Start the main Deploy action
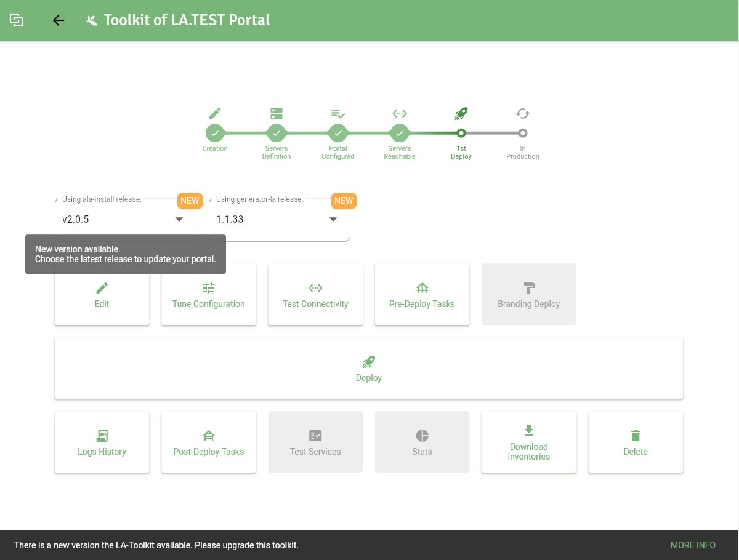Viewport: 739px width, 560px height. (x=369, y=368)
